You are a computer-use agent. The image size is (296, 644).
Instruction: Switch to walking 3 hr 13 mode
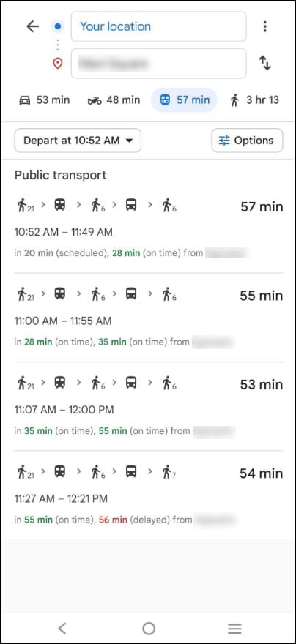(255, 100)
